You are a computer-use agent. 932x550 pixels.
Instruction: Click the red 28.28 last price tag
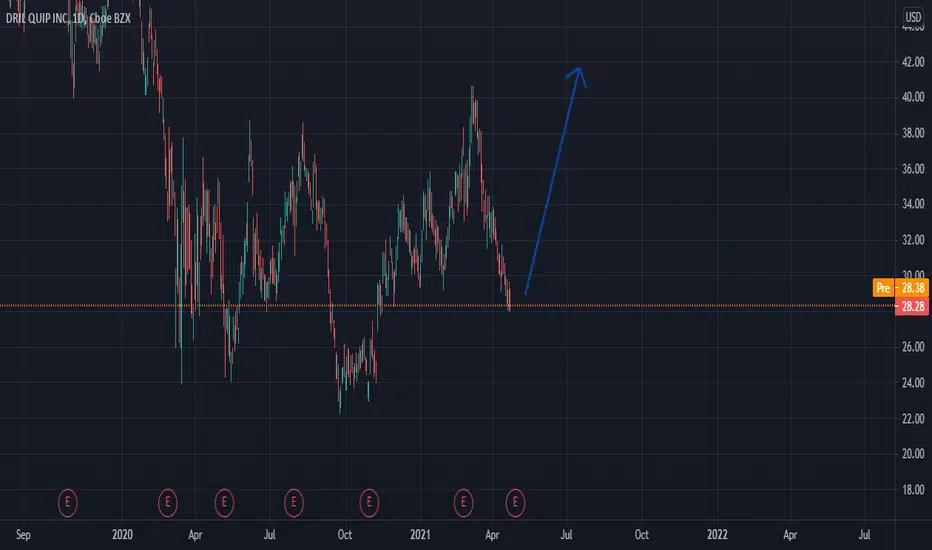(x=912, y=306)
